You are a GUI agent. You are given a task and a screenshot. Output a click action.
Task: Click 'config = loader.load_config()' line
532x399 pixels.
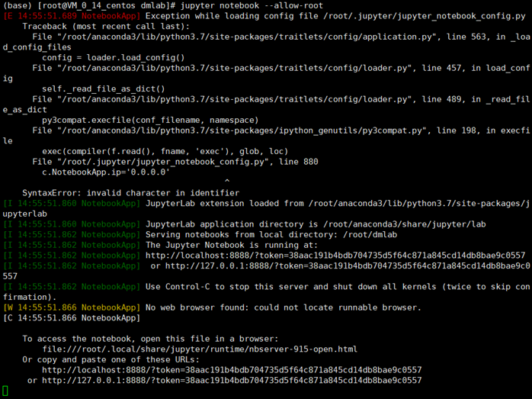(x=114, y=58)
